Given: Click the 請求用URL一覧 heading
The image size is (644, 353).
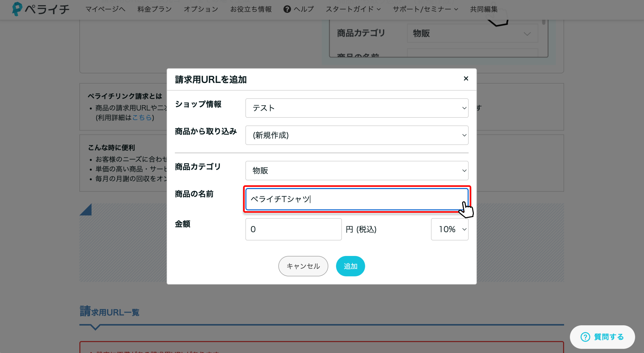Looking at the screenshot, I should click(x=109, y=312).
